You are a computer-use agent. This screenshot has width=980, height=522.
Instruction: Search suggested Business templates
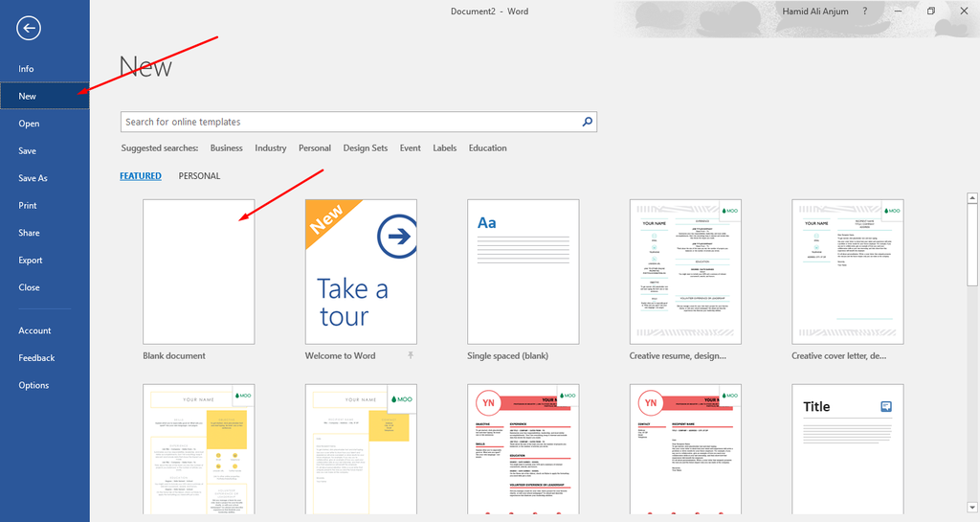(x=226, y=148)
